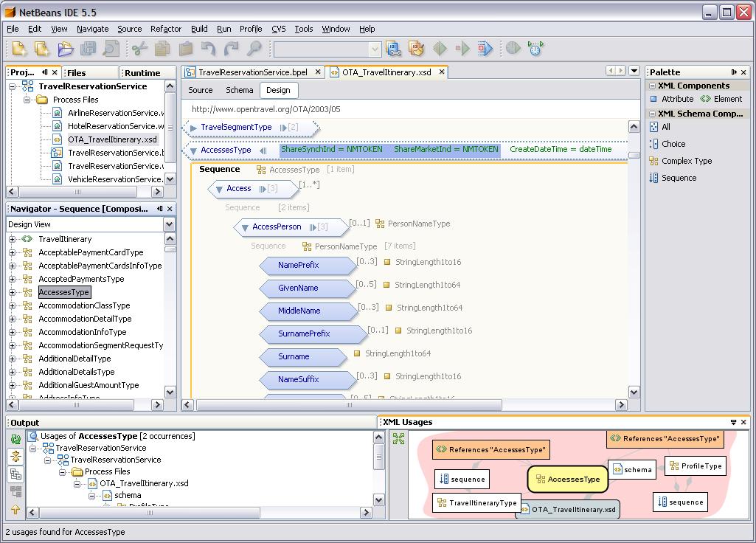Click the Debug Main Project icon
This screenshot has width=756, height=543.
click(463, 49)
